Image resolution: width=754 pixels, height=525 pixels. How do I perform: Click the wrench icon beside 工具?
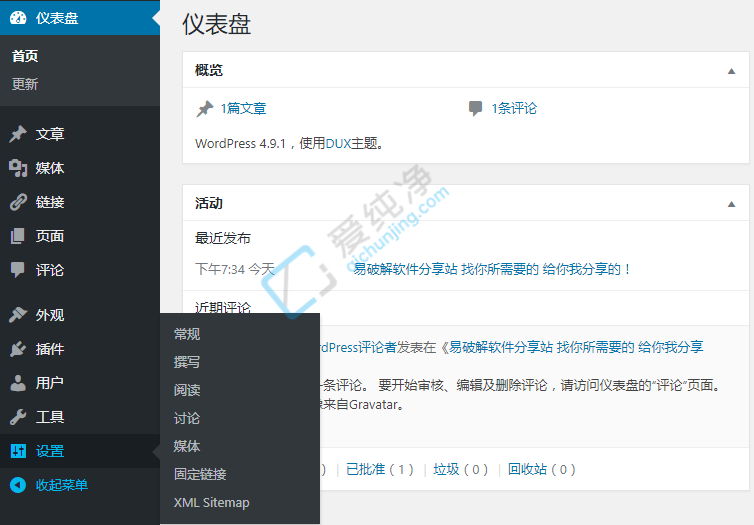[x=18, y=417]
